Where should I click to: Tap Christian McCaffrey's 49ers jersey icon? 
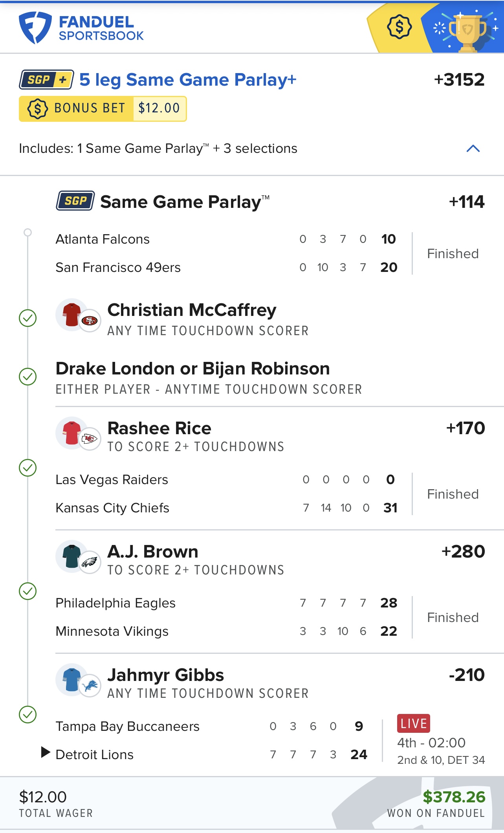(72, 315)
